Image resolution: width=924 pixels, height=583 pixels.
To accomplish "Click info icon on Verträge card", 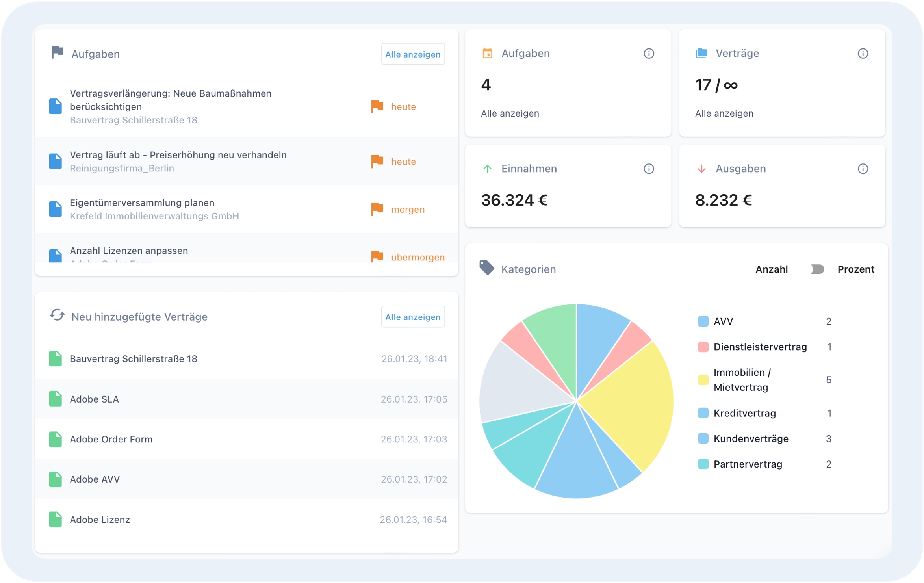I will point(862,54).
